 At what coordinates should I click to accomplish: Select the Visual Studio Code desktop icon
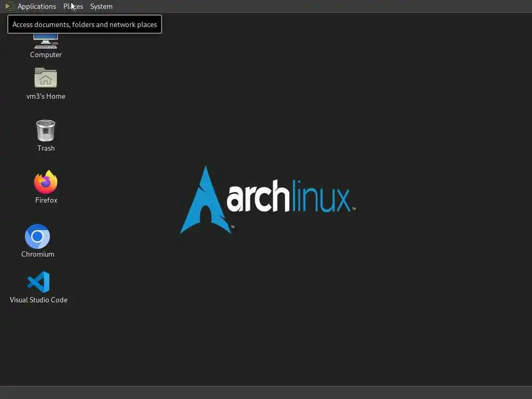coord(38,282)
